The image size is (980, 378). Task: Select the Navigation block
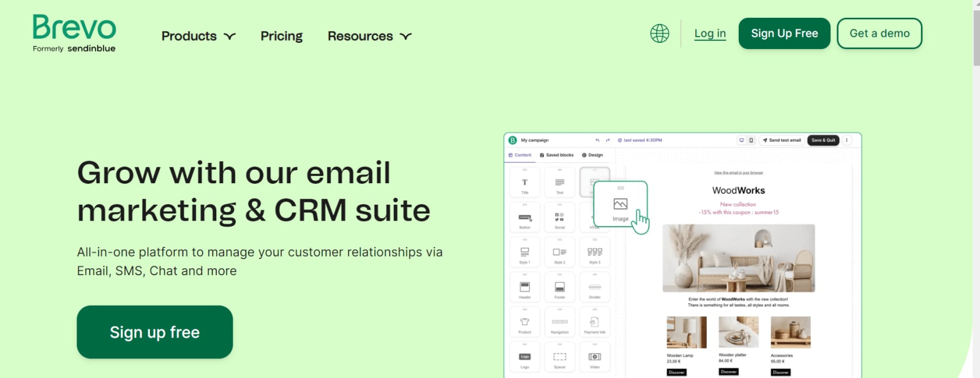[560, 322]
